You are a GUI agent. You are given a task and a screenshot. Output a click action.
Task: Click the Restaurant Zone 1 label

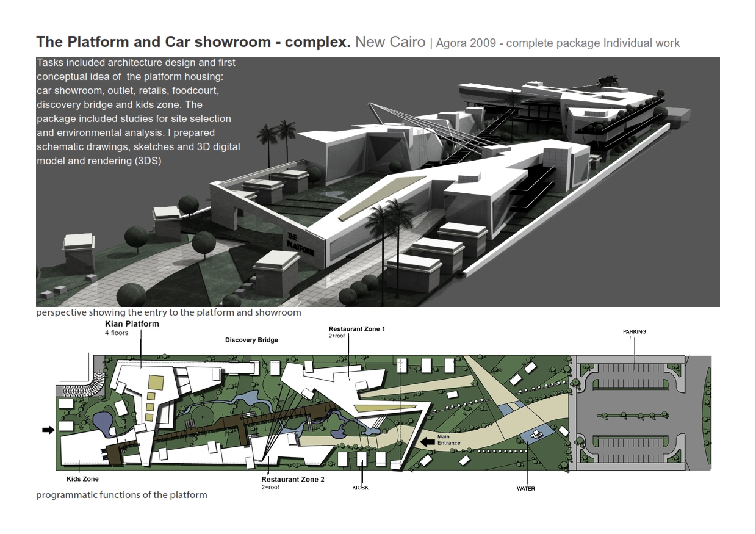357,329
